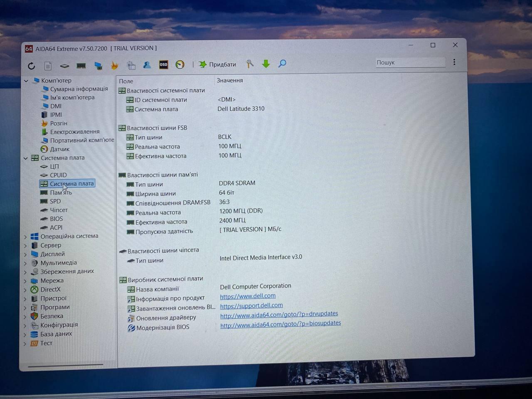Screen dimensions: 532x399
Task: Collapse the Системна плата tree node
Action: (26, 158)
